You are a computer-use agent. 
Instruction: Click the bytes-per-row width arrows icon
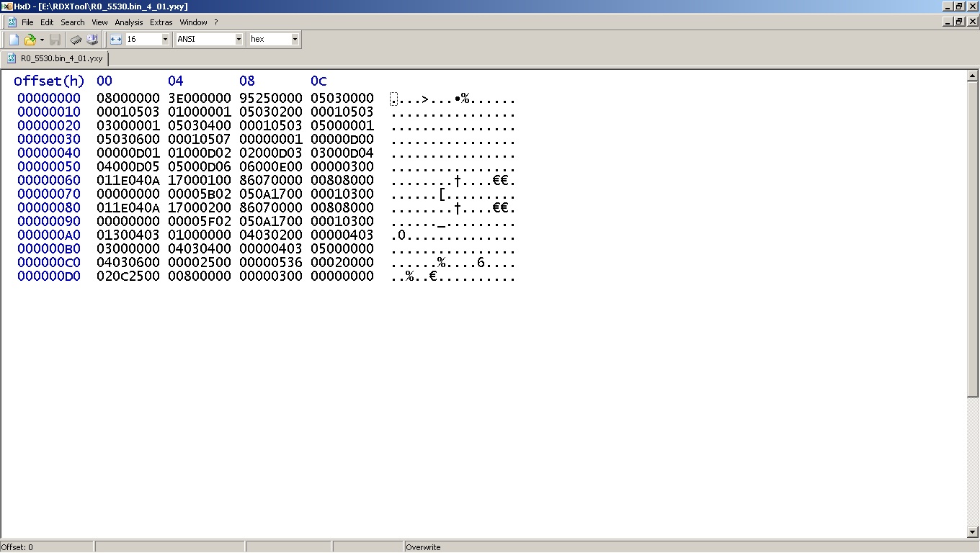pos(115,40)
